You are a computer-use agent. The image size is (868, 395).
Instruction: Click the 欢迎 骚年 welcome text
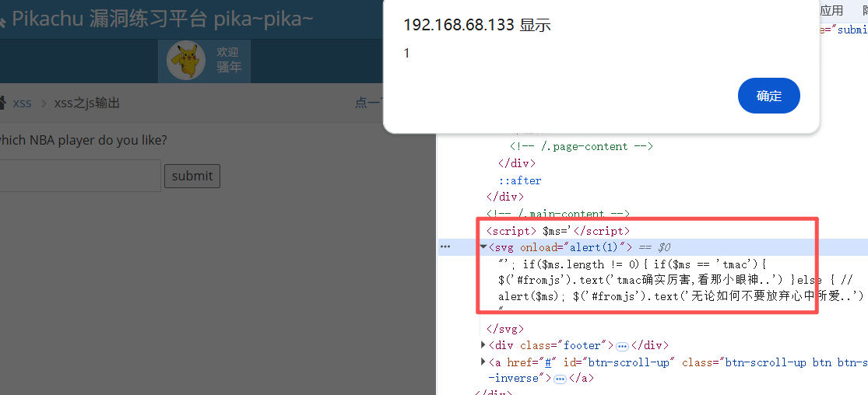[229, 60]
